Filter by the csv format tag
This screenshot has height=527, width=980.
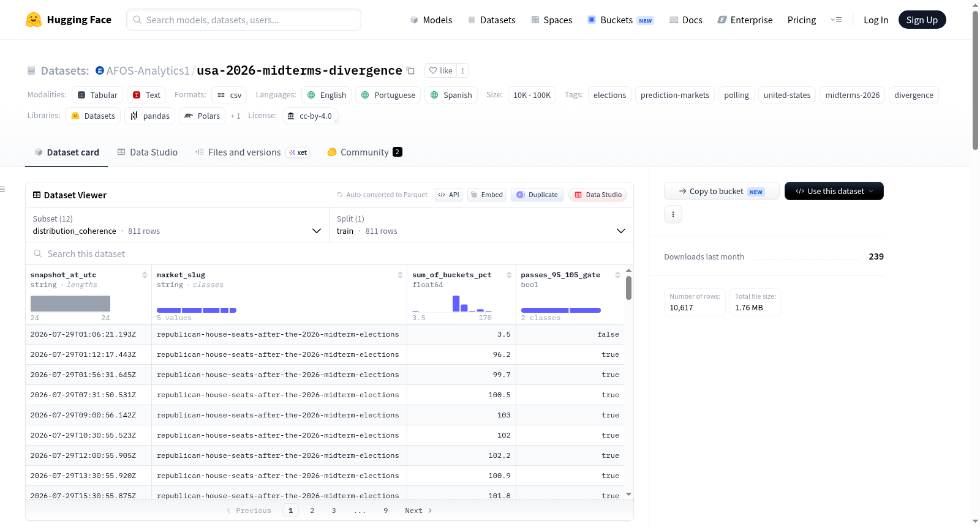[229, 95]
